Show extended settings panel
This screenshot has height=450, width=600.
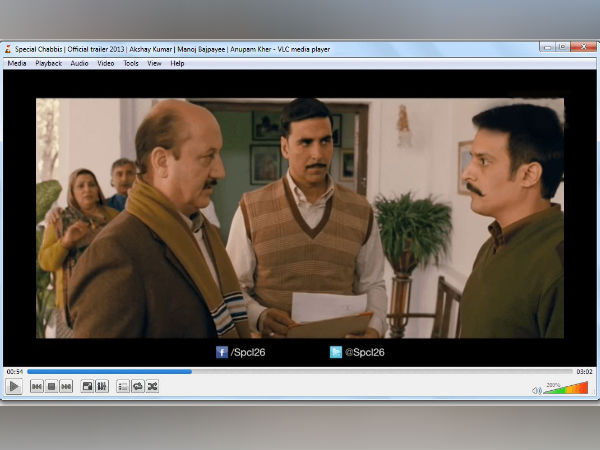coord(102,386)
